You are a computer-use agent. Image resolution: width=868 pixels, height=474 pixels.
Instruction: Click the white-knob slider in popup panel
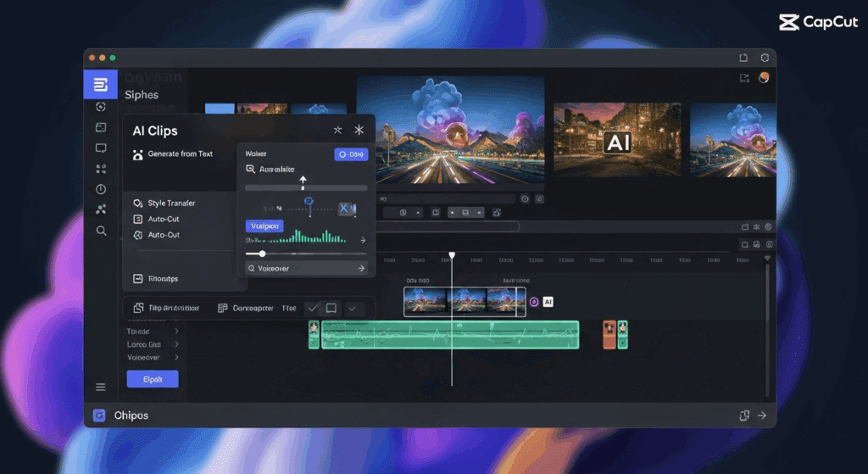pos(262,254)
